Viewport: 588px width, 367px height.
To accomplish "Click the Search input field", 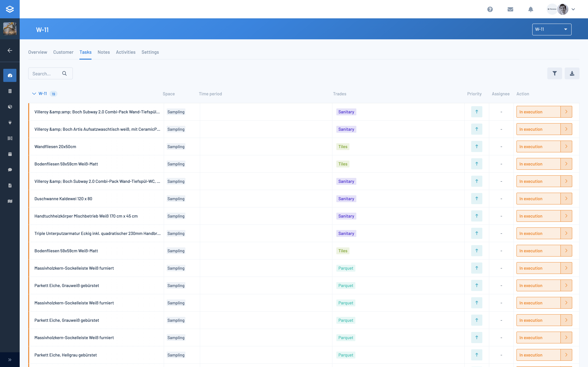I will [x=46, y=74].
